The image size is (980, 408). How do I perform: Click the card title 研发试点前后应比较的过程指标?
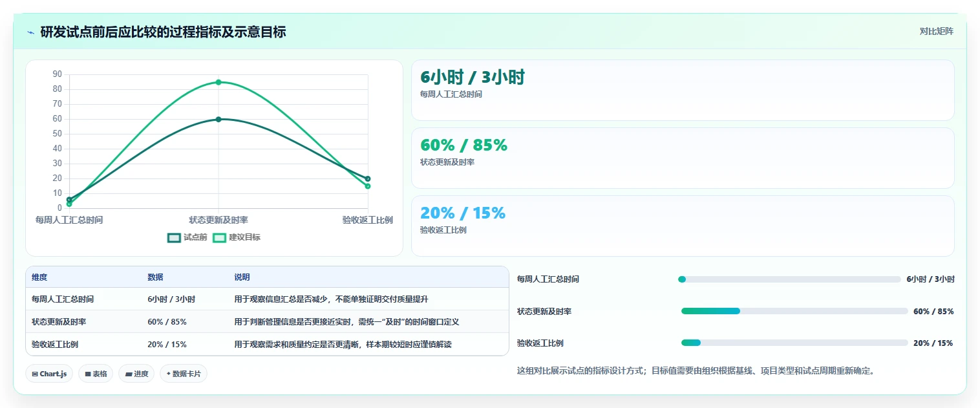pos(163,32)
